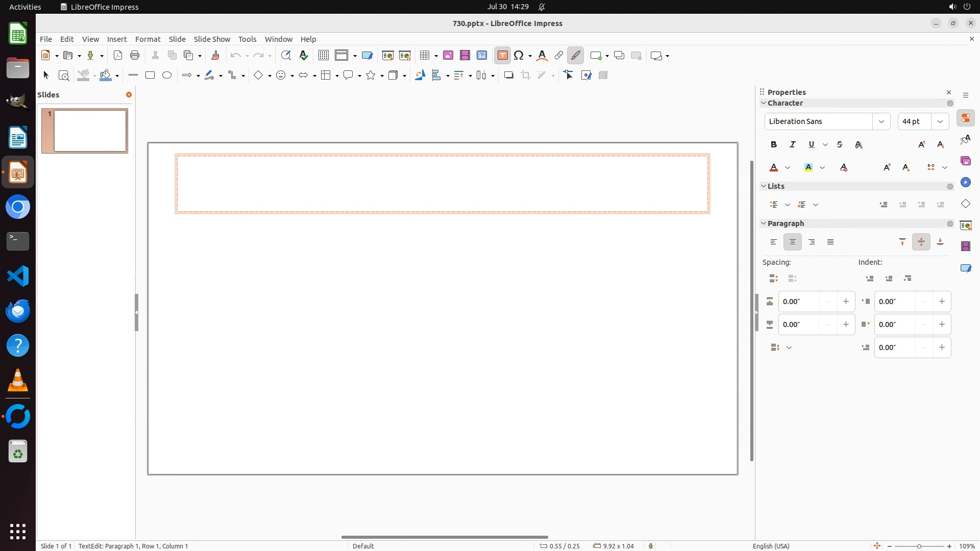Select the Rectangle drawing tool
980x551 pixels.
point(150,76)
